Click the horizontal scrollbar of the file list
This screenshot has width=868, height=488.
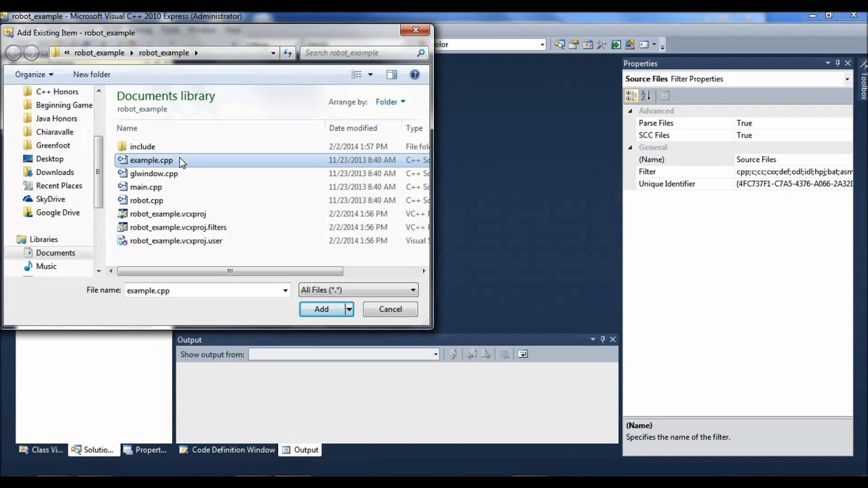230,271
